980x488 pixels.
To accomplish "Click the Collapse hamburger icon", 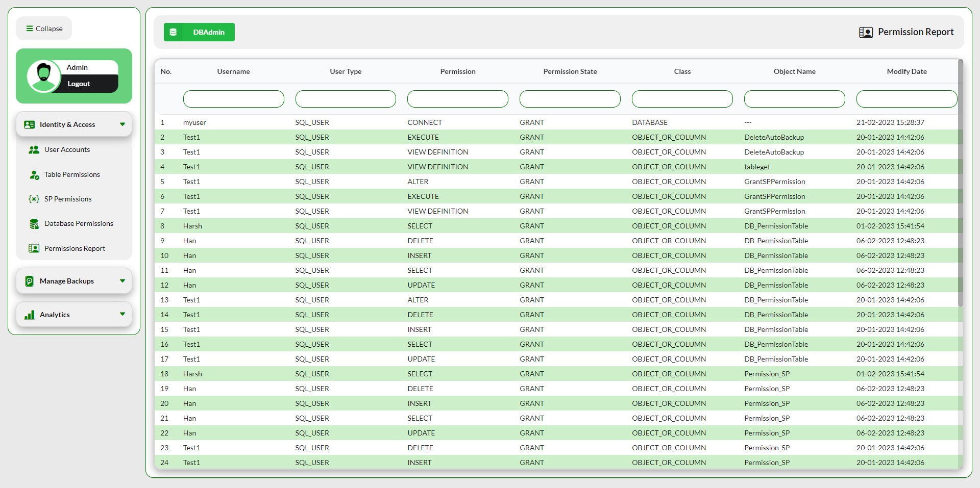I will (30, 29).
